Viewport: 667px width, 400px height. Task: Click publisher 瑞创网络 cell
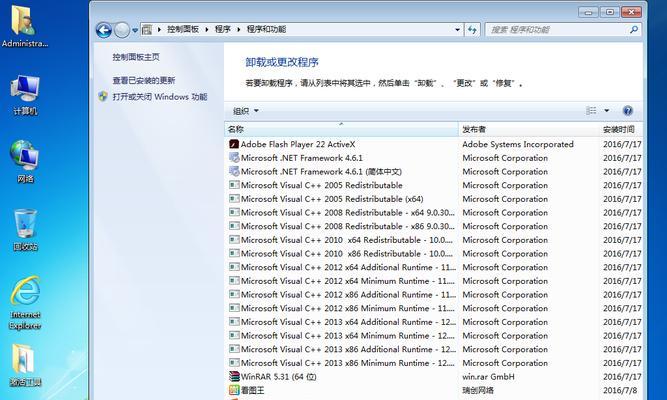pyautogui.click(x=478, y=390)
